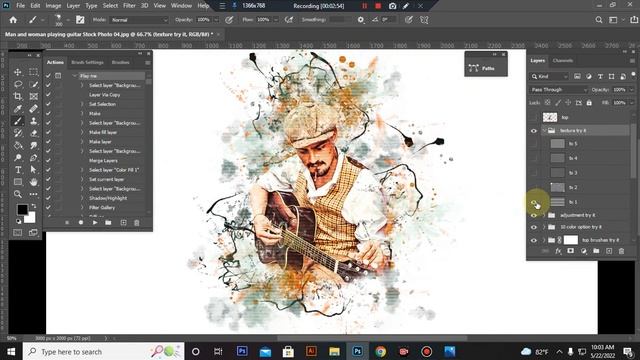Hide the 'adjustment try it' group
This screenshot has height=360, width=640.
click(534, 215)
